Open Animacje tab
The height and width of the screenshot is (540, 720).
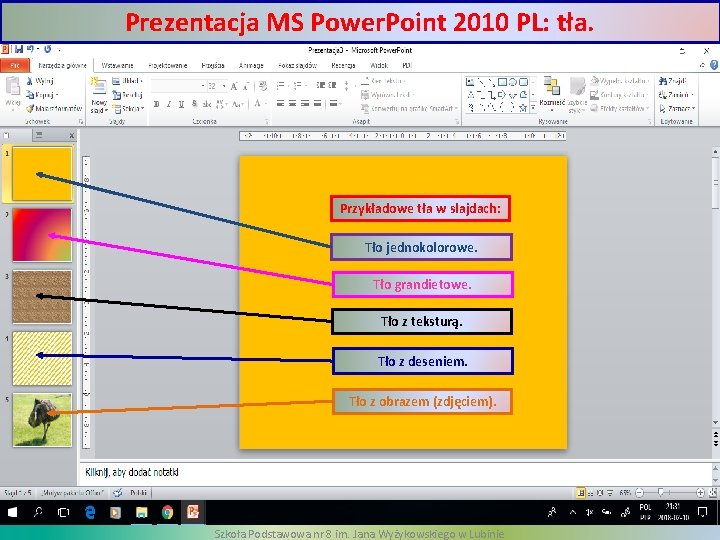pos(251,65)
